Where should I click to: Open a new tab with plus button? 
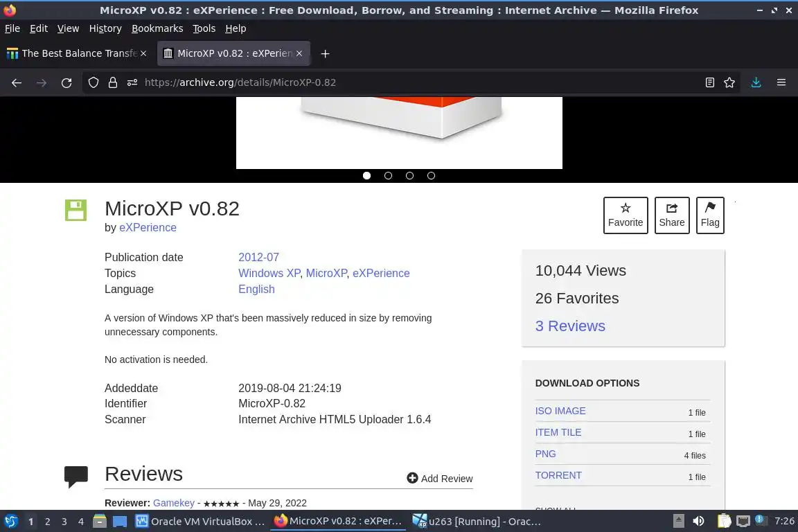[x=325, y=53]
